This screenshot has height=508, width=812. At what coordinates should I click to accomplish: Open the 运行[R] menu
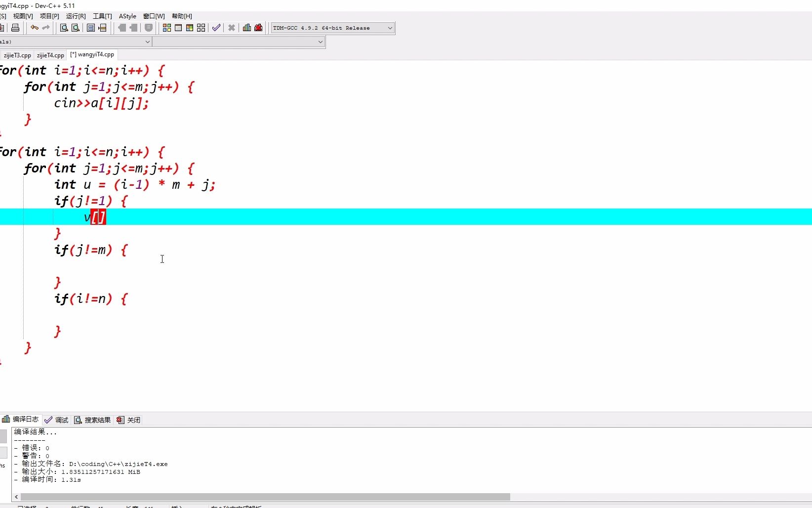pyautogui.click(x=76, y=16)
